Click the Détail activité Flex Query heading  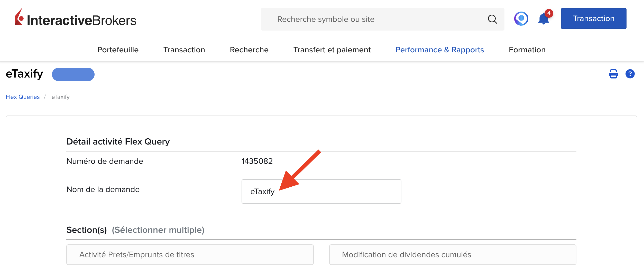click(x=118, y=142)
